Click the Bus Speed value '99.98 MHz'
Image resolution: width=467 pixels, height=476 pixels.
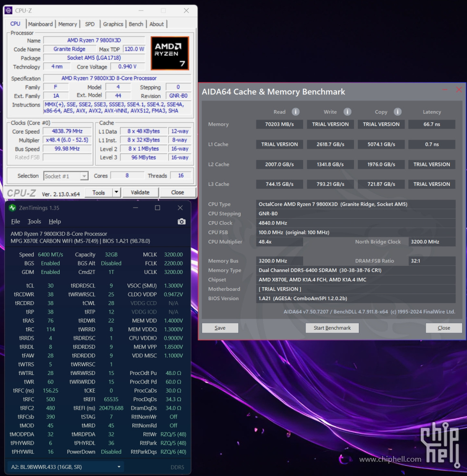67,149
